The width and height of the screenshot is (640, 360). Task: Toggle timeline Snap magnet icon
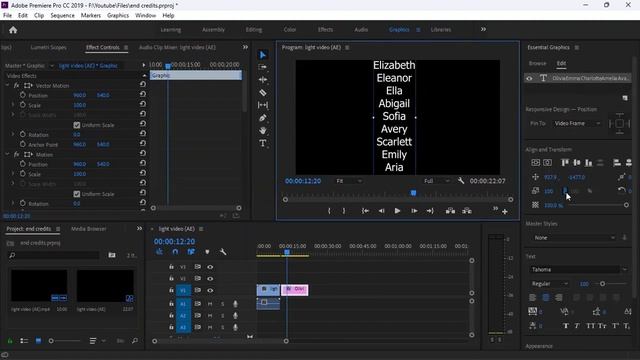175,252
